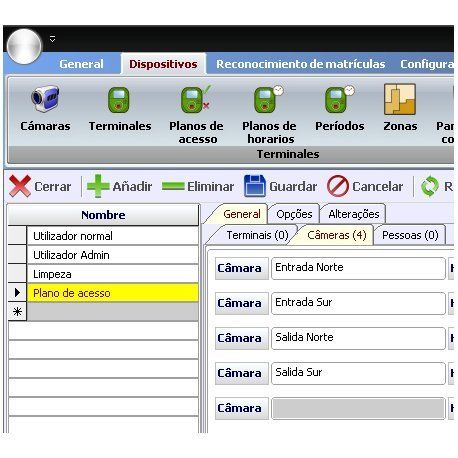Switch to the Opções tab
458x458 pixels.
pos(294,214)
